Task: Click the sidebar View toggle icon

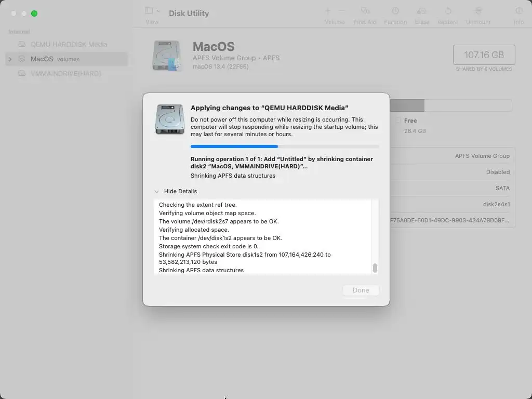Action: click(149, 10)
